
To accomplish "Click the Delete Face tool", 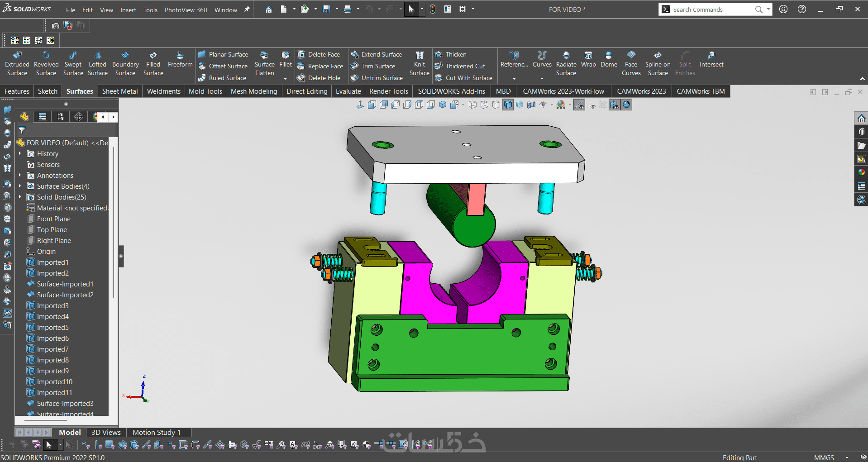I will point(319,54).
